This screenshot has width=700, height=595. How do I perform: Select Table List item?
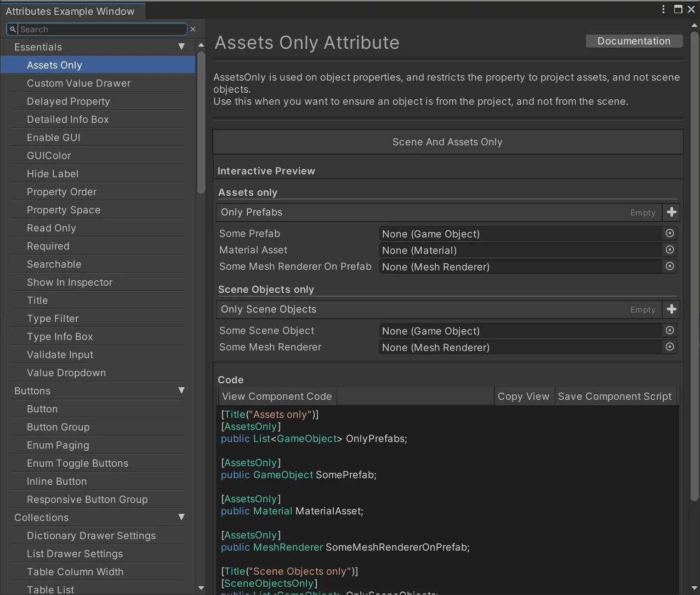[98, 589]
